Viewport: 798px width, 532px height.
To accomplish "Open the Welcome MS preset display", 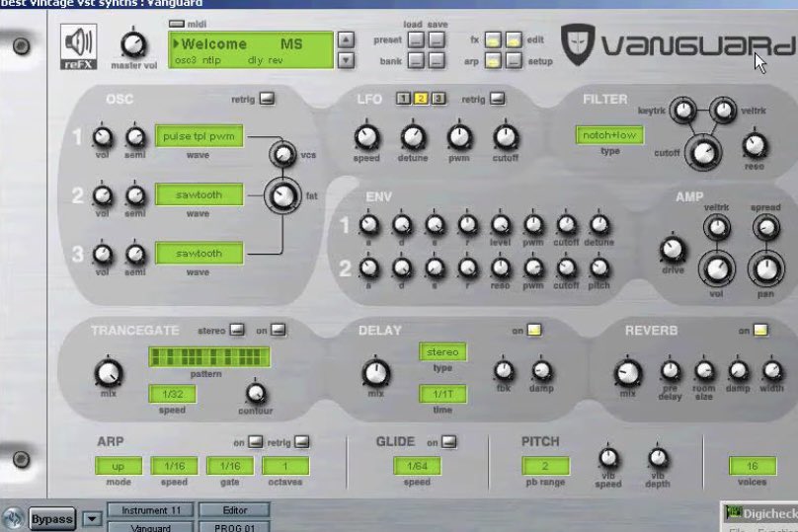I will coord(251,49).
